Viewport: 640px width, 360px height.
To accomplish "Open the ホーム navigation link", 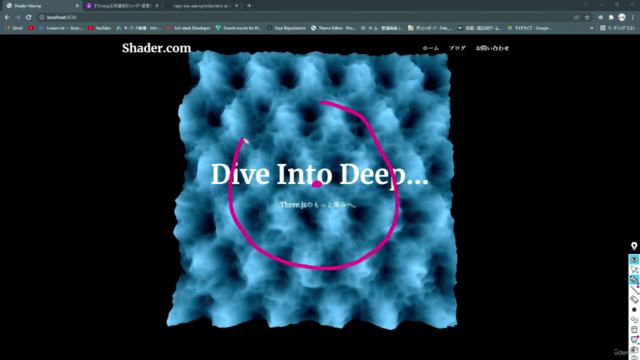I will click(x=431, y=48).
